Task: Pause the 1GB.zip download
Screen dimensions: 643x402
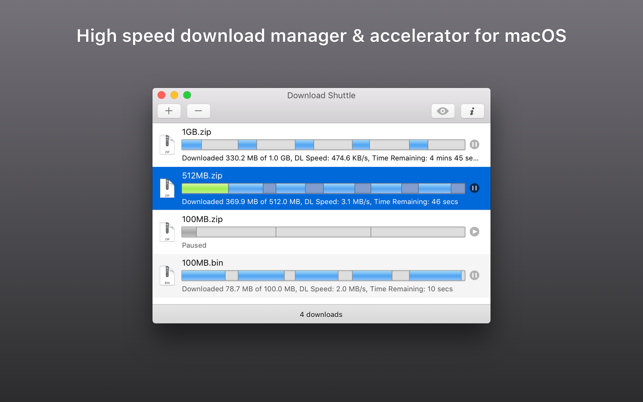Action: (x=474, y=144)
